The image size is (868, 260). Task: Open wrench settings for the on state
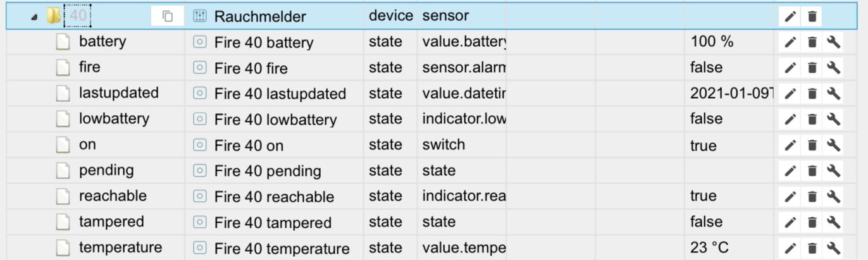833,145
